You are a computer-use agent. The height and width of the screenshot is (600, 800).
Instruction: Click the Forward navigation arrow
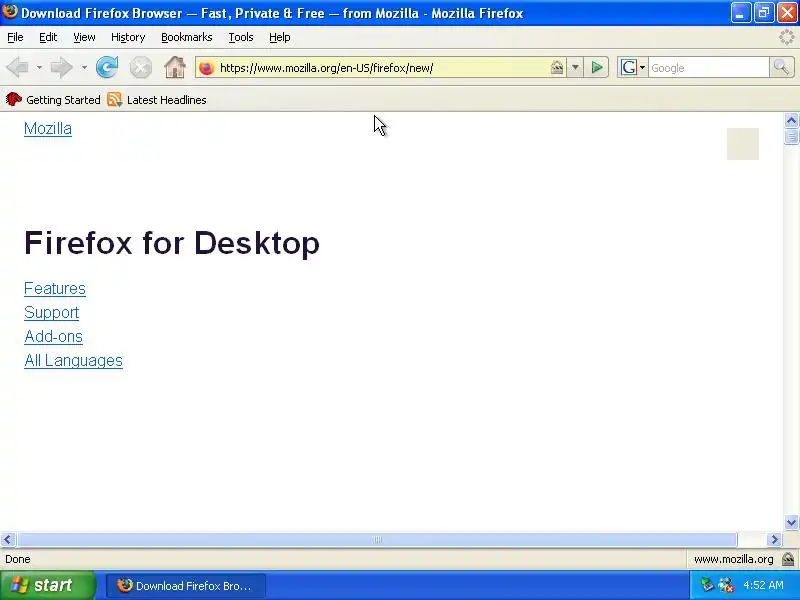tap(62, 67)
